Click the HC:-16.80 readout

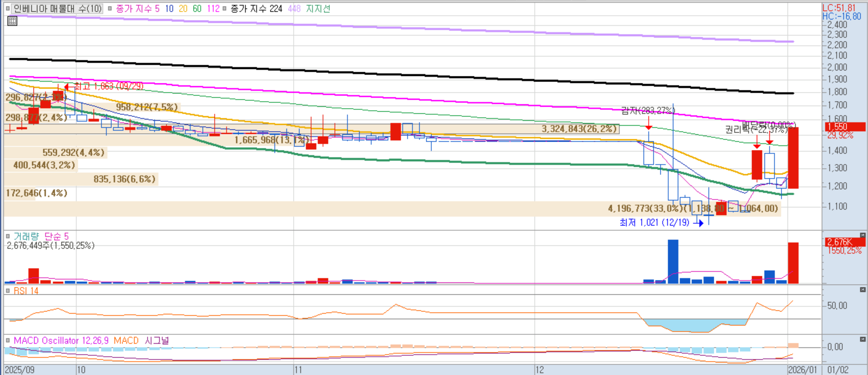pyautogui.click(x=842, y=16)
